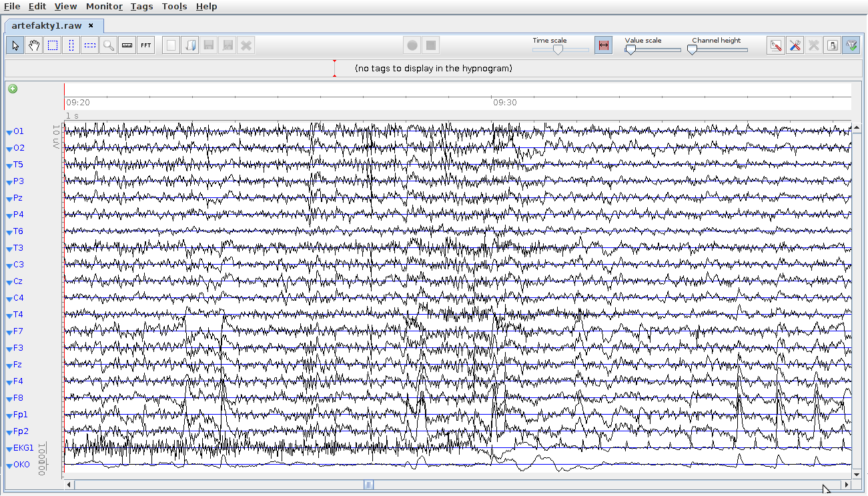Open the FFT signal tool
868x496 pixels.
coord(146,45)
